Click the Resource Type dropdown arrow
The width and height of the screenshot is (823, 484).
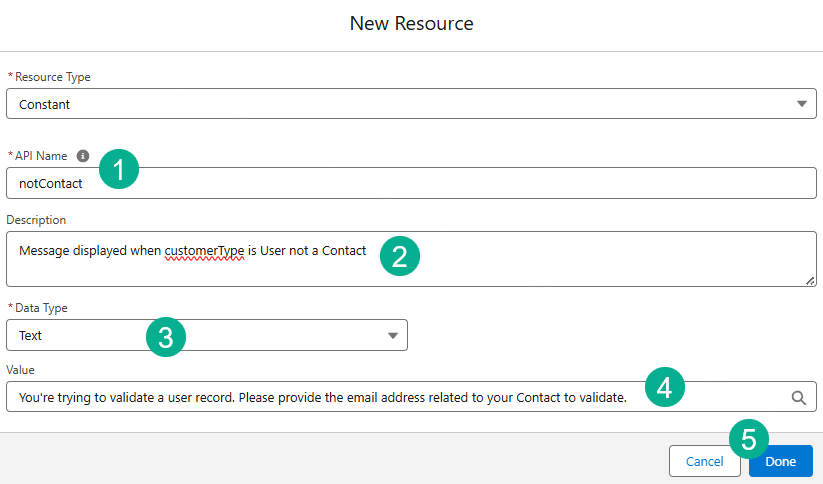click(801, 104)
